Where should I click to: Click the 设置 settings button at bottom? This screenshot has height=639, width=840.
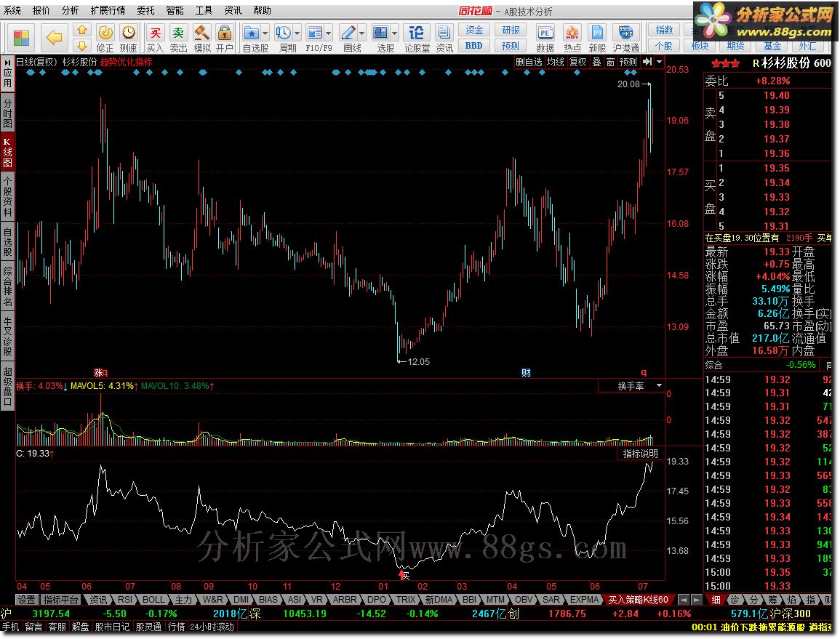pyautogui.click(x=26, y=599)
